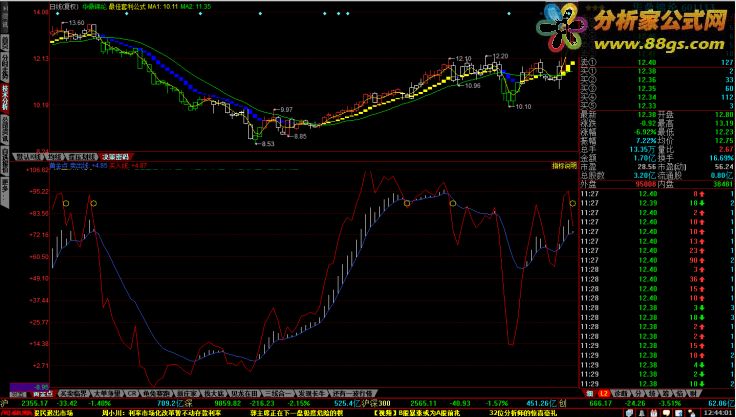Open the 还有一波行情 tab
736x417 pixels.
(353, 394)
